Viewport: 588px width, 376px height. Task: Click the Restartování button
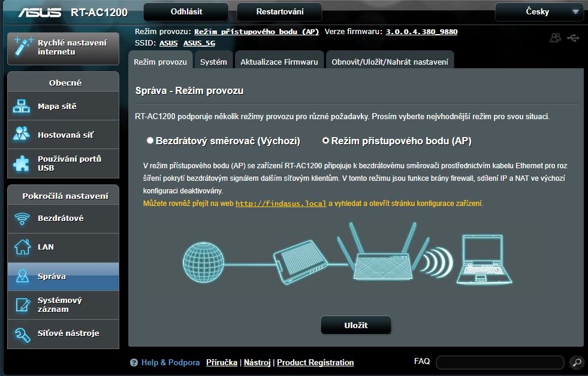click(280, 12)
